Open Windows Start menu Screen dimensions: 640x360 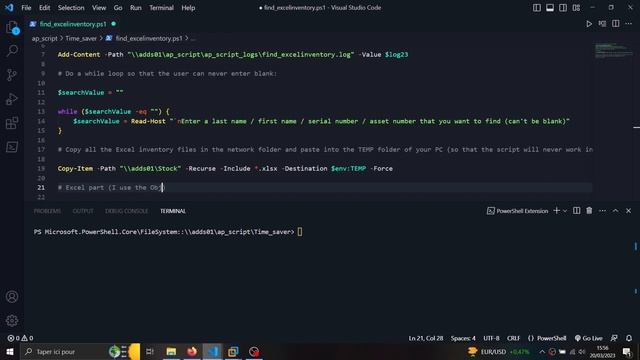(9, 351)
